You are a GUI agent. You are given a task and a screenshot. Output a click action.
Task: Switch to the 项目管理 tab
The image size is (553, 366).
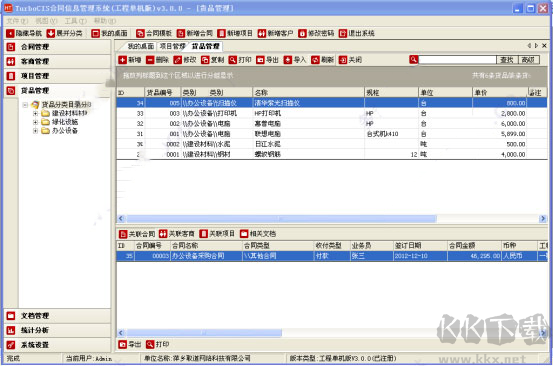coord(172,46)
